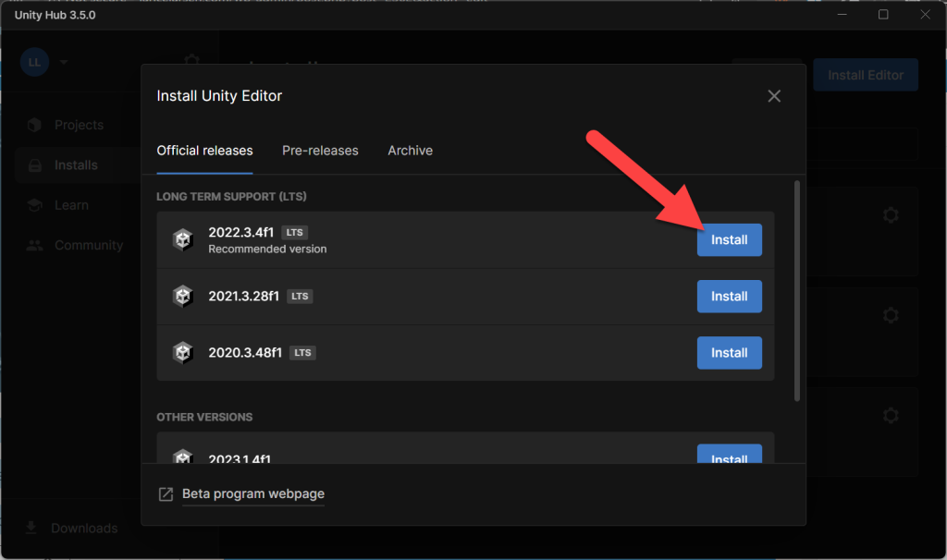Screen dimensions: 947x560
Task: Open the Beta program webpage link
Action: [253, 494]
